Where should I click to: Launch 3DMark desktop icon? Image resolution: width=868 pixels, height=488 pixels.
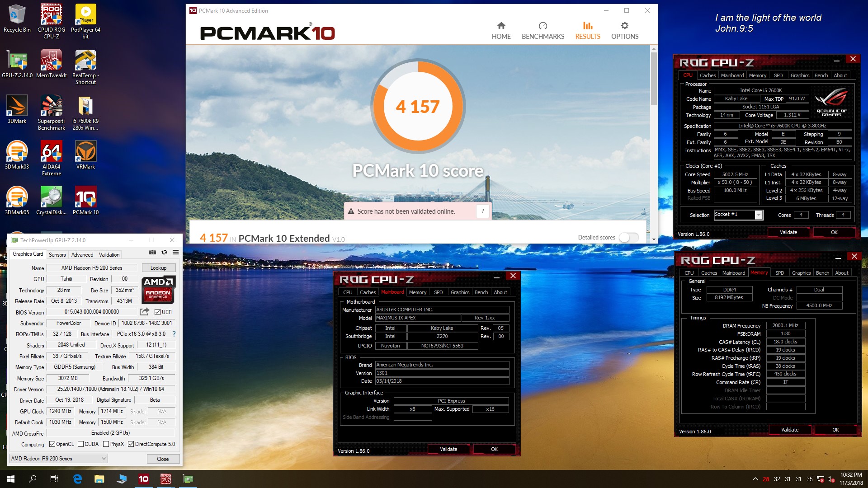coord(17,110)
